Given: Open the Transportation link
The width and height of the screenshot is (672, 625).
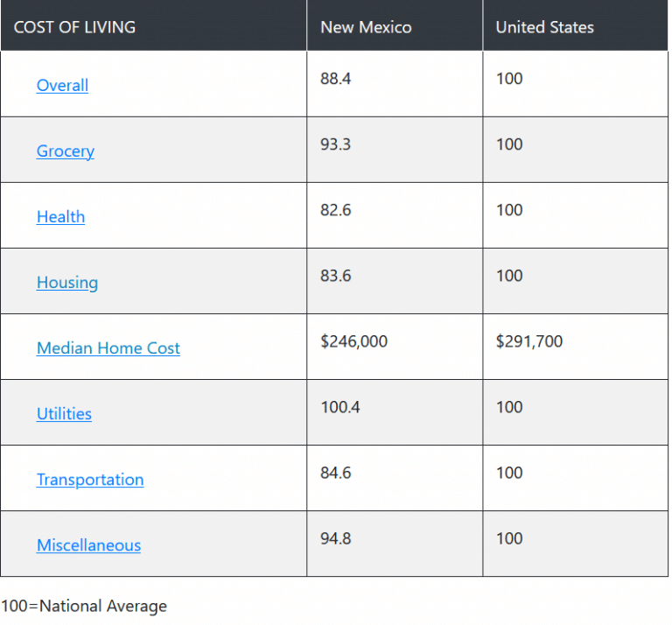Looking at the screenshot, I should [x=89, y=479].
